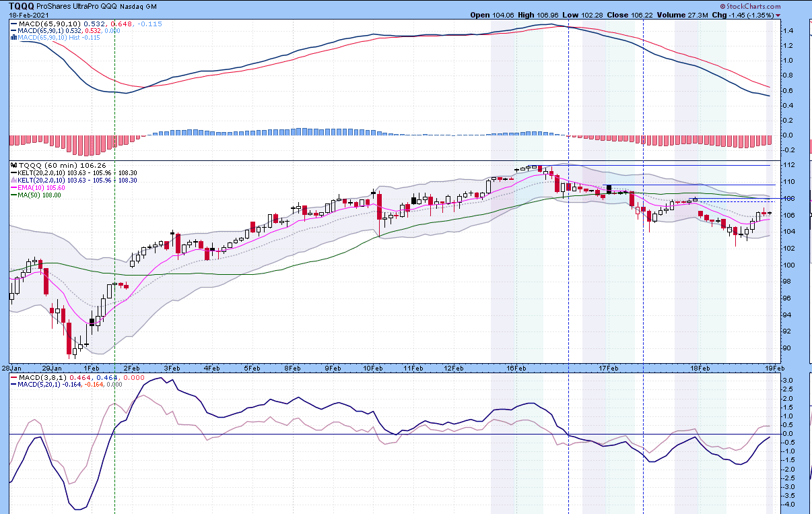Click the histogram icon beside MACD Hist legend
The image size is (812, 514).
point(14,38)
